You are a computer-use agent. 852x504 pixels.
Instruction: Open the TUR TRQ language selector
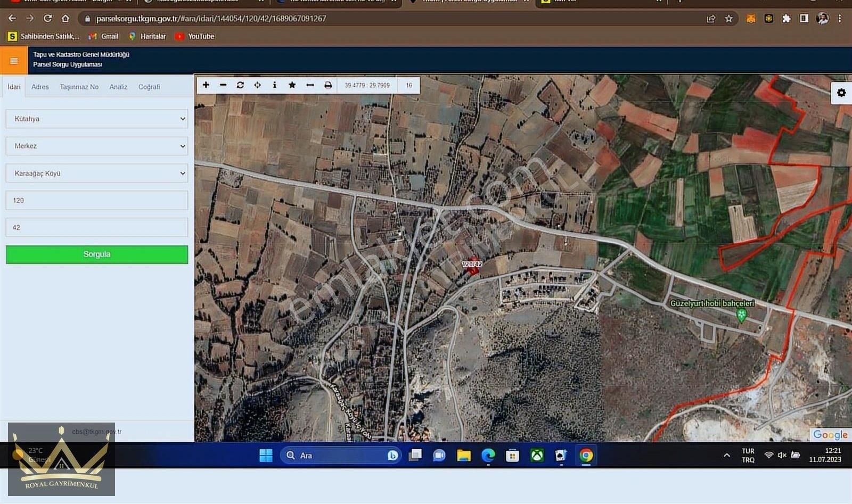(x=748, y=456)
